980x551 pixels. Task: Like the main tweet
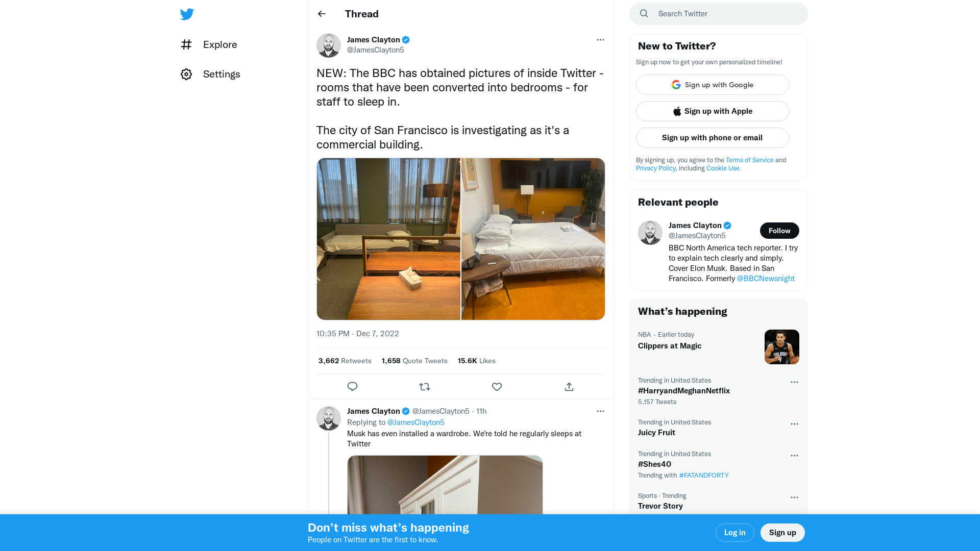point(497,387)
